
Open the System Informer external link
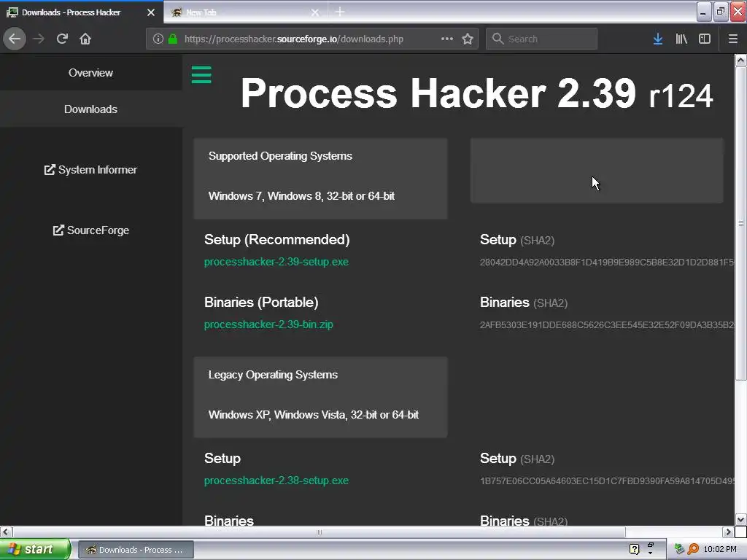pyautogui.click(x=90, y=170)
